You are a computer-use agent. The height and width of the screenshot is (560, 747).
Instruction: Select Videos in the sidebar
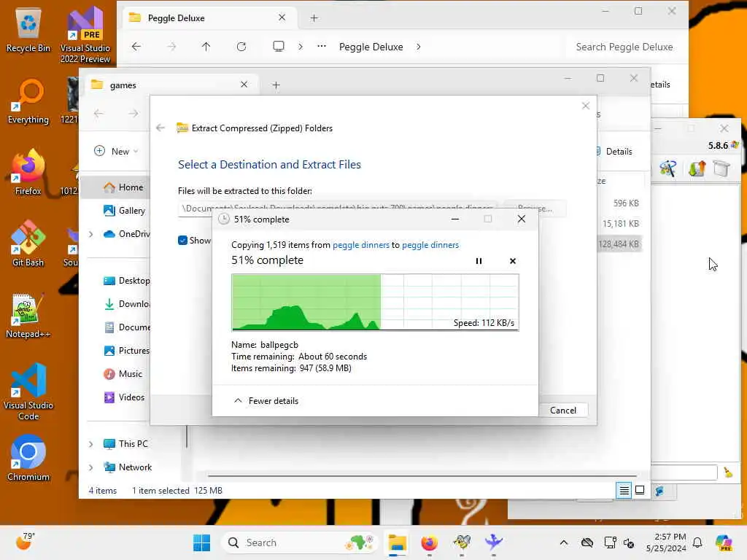pos(124,397)
